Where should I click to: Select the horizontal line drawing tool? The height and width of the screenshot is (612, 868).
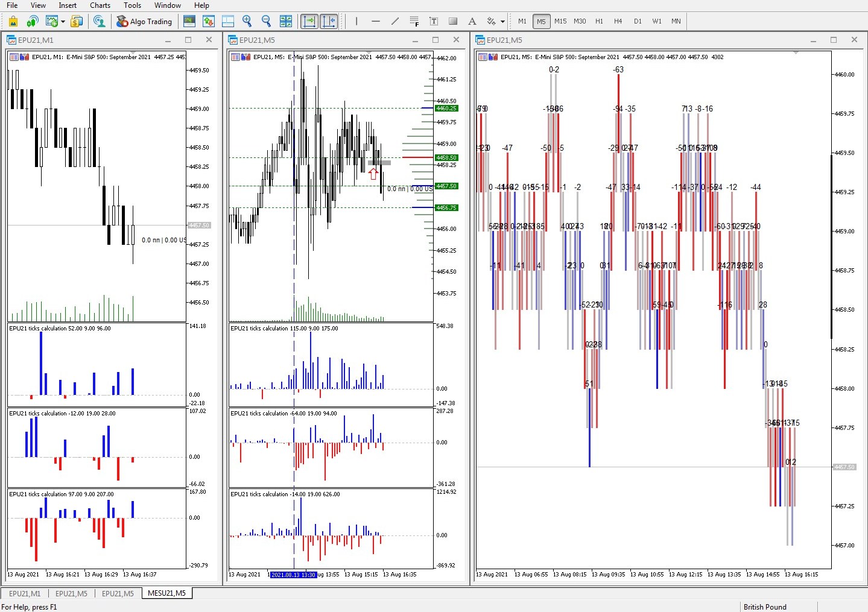click(x=375, y=21)
